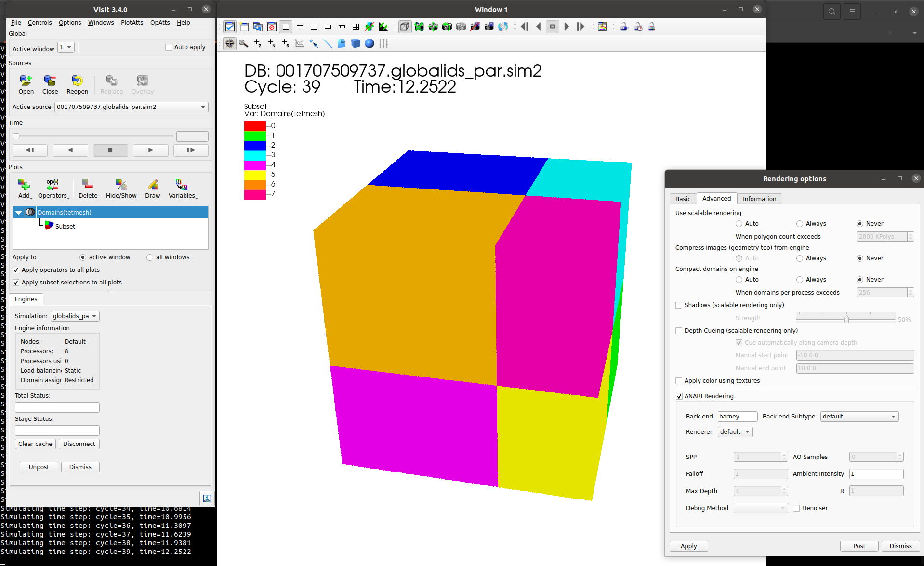
Task: Select the all windows radio button
Action: tap(150, 257)
